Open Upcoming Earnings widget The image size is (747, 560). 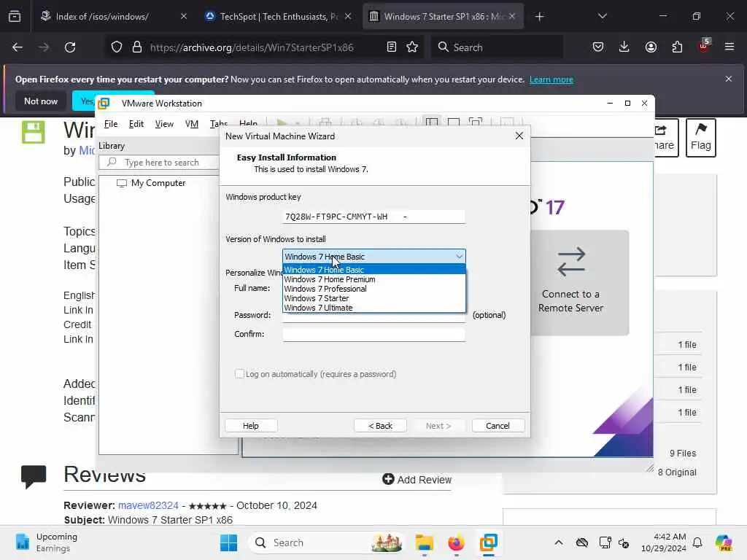pos(46,542)
